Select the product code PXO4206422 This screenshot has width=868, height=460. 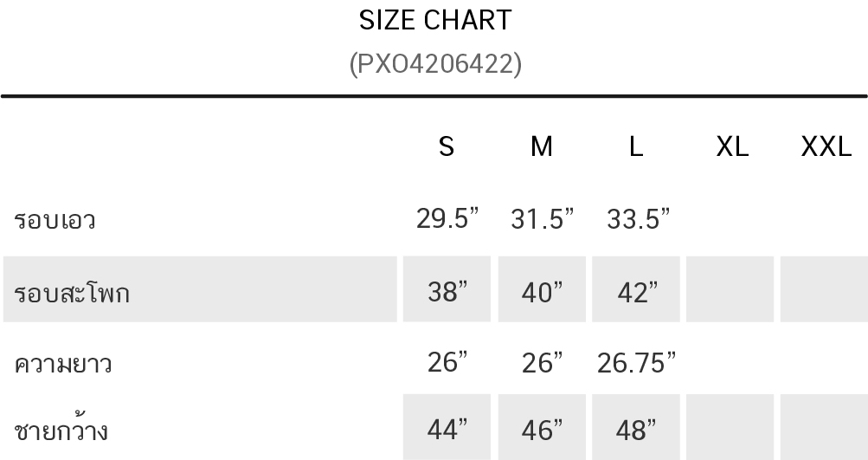(435, 64)
